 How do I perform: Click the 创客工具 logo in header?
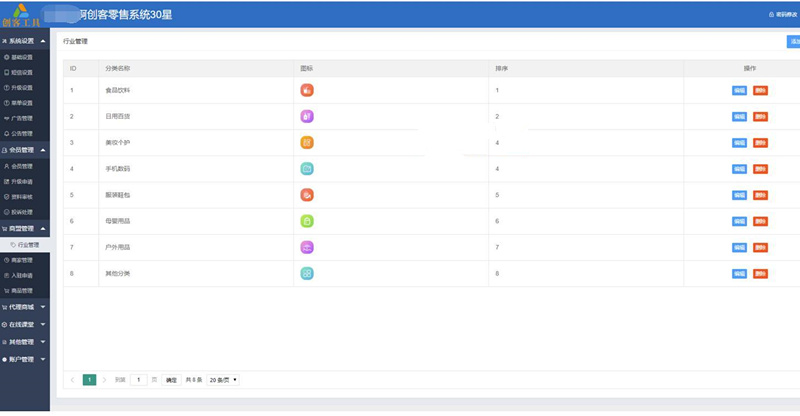pos(21,15)
